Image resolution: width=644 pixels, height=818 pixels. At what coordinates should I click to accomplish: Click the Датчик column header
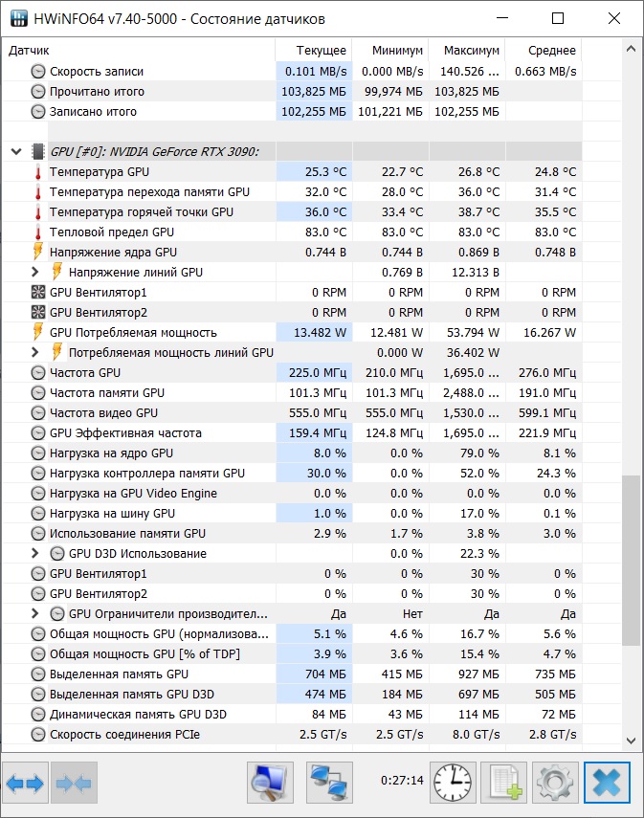pyautogui.click(x=139, y=51)
